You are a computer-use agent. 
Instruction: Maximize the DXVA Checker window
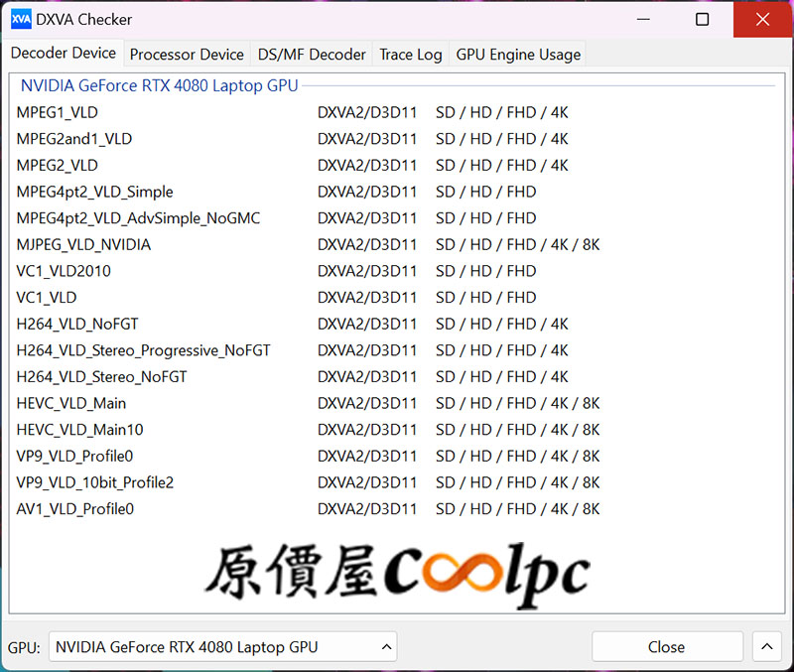(702, 19)
